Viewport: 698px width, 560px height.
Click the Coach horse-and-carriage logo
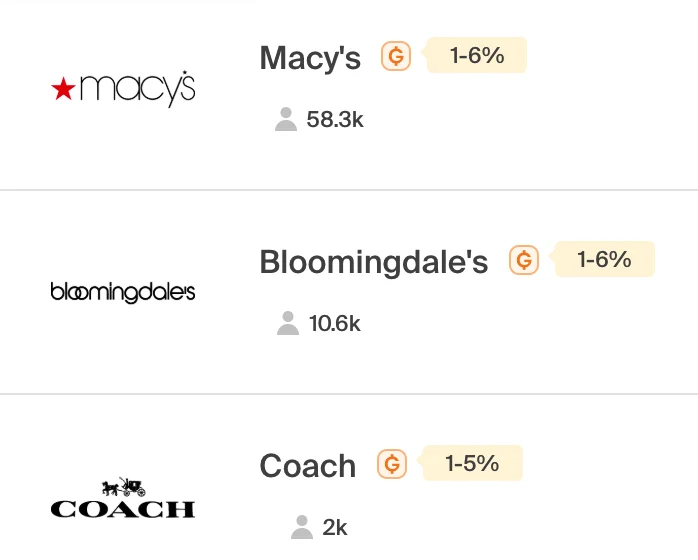[123, 498]
